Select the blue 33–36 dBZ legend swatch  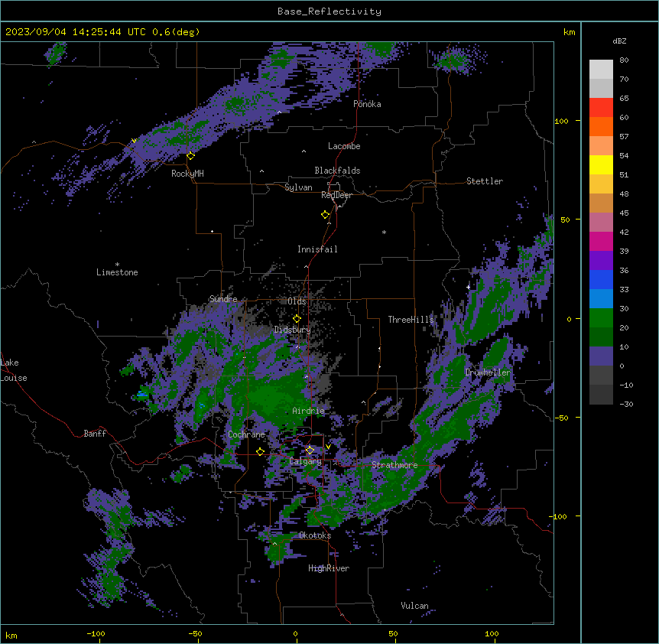click(x=601, y=279)
